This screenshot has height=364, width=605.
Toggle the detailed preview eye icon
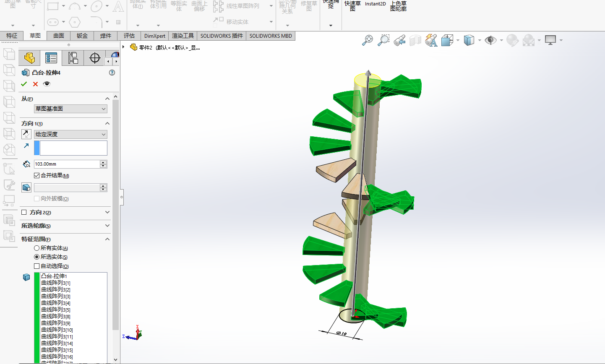click(47, 84)
